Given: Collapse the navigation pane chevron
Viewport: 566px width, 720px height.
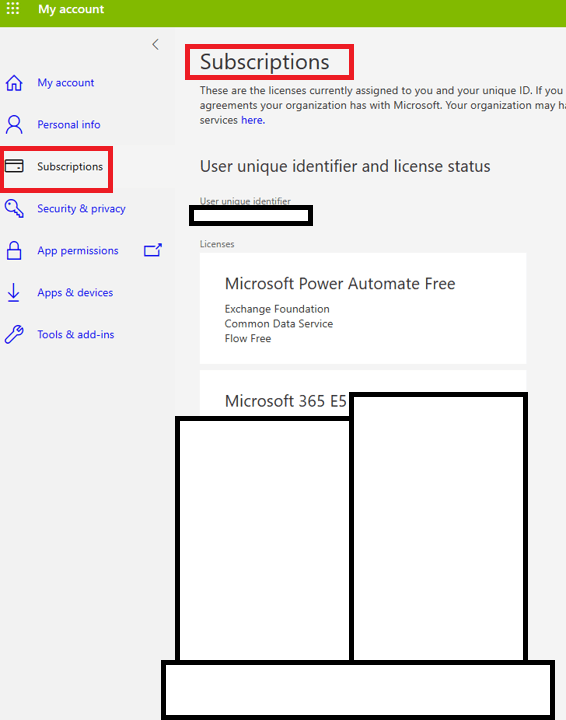Looking at the screenshot, I should click(x=156, y=45).
